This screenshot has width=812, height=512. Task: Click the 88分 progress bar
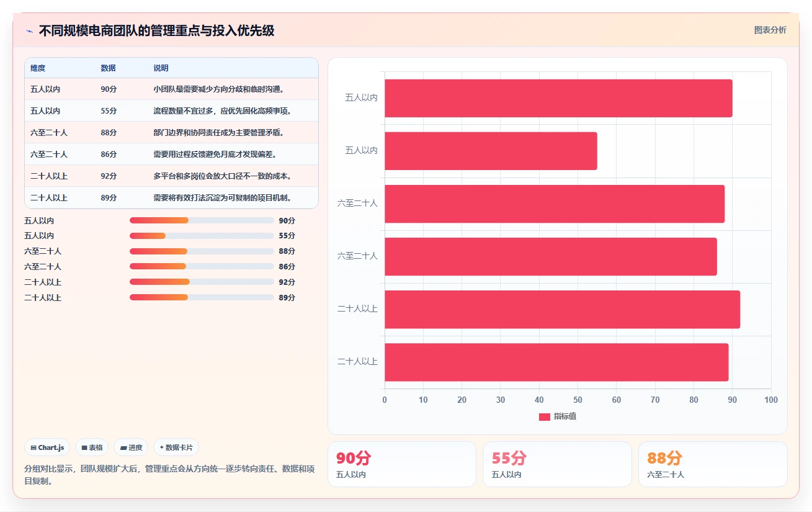click(x=202, y=251)
